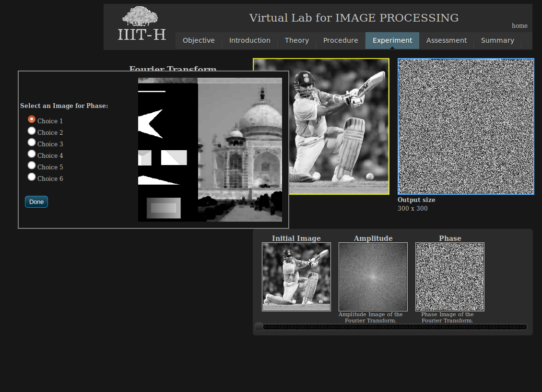This screenshot has height=392, width=542.
Task: Select the Choice 2 radio button
Action: [31, 131]
